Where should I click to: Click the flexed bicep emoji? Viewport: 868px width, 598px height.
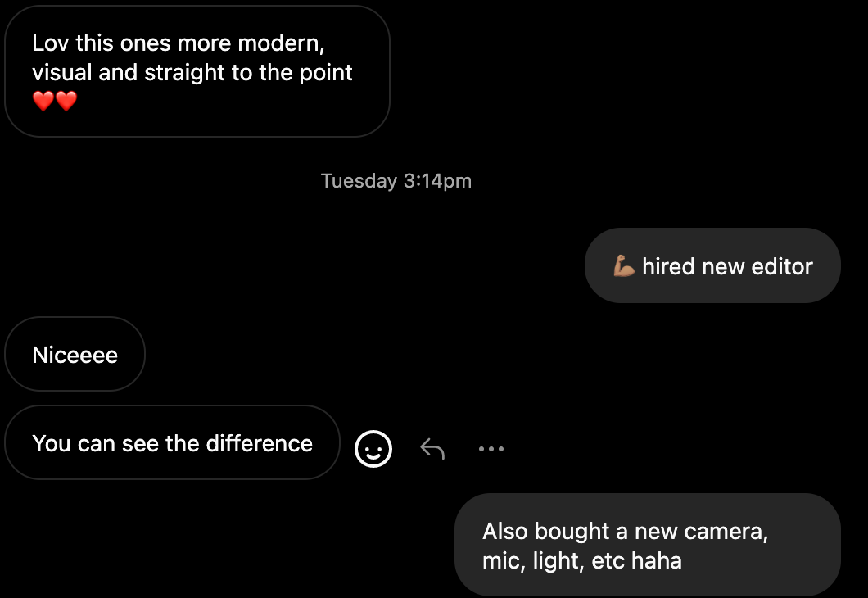624,266
